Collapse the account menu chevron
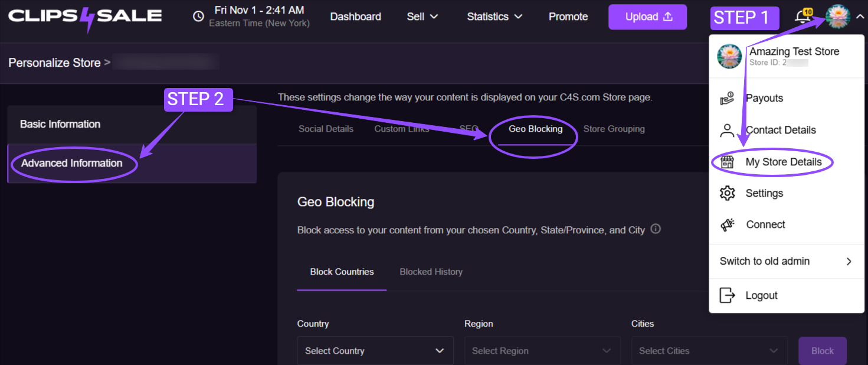The width and height of the screenshot is (868, 365). (859, 17)
